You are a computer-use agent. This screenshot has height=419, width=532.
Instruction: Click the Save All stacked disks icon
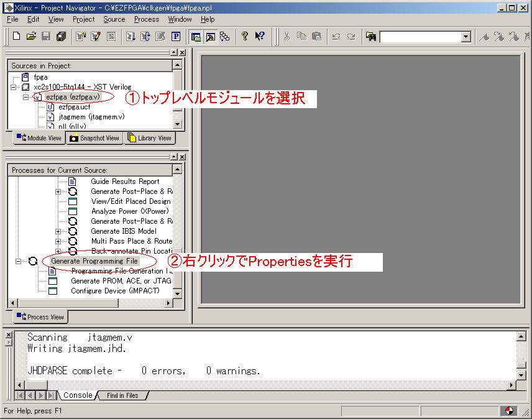point(62,36)
